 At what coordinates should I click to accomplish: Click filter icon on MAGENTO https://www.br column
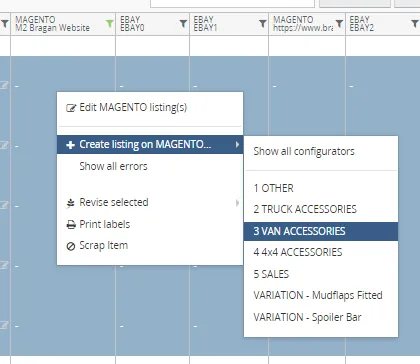click(339, 24)
